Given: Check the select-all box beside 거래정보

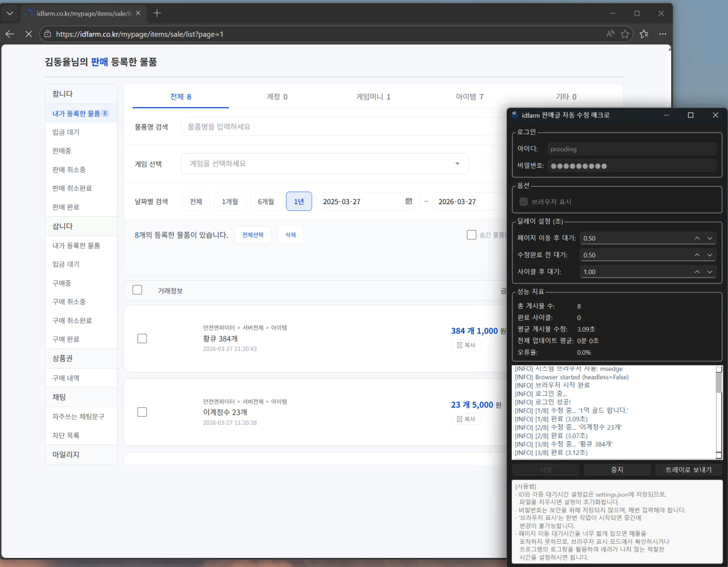Looking at the screenshot, I should (x=137, y=290).
